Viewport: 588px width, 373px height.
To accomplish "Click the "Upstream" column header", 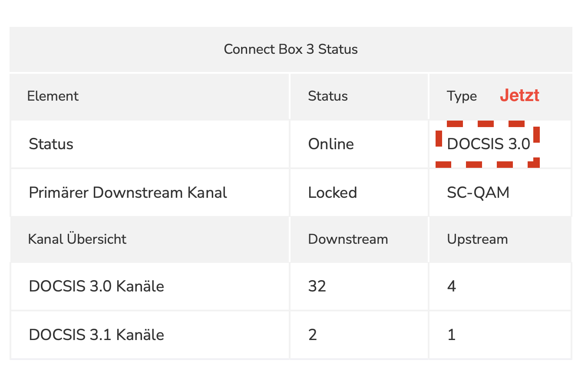I will [477, 239].
